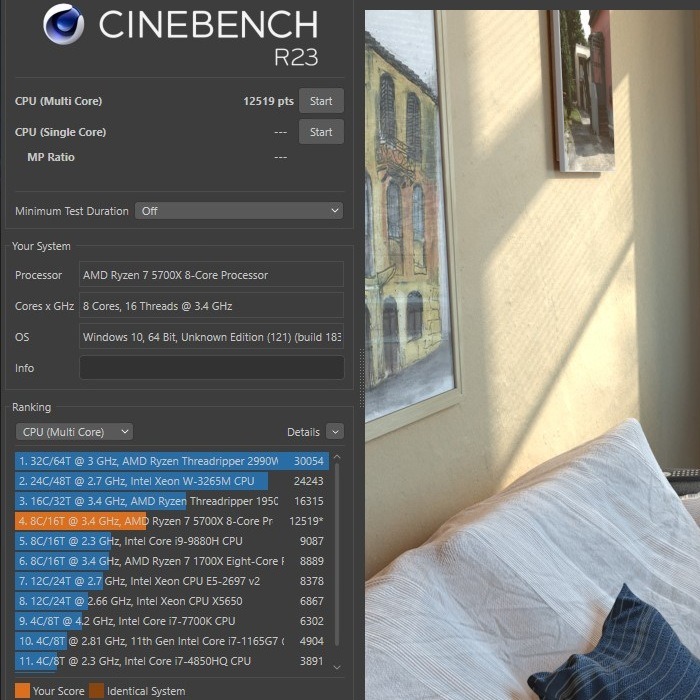Select the Intel Core i9-9880H ranking row
The width and height of the screenshot is (700, 700).
[x=172, y=541]
